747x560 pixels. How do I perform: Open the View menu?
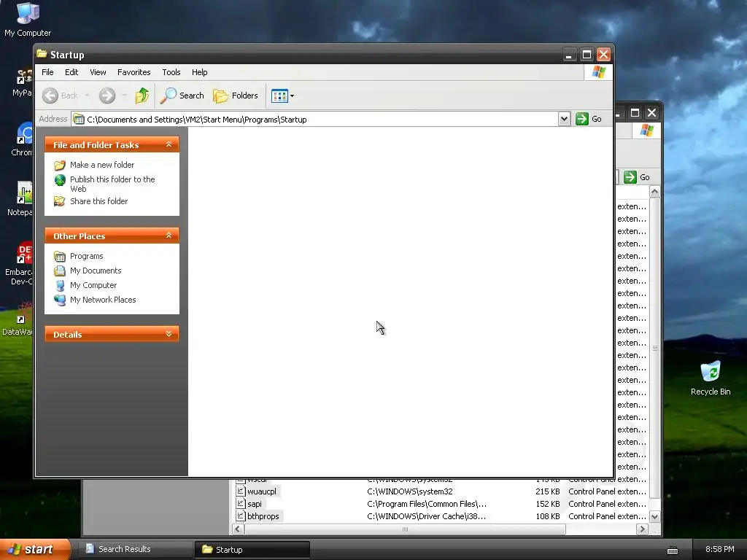point(98,72)
